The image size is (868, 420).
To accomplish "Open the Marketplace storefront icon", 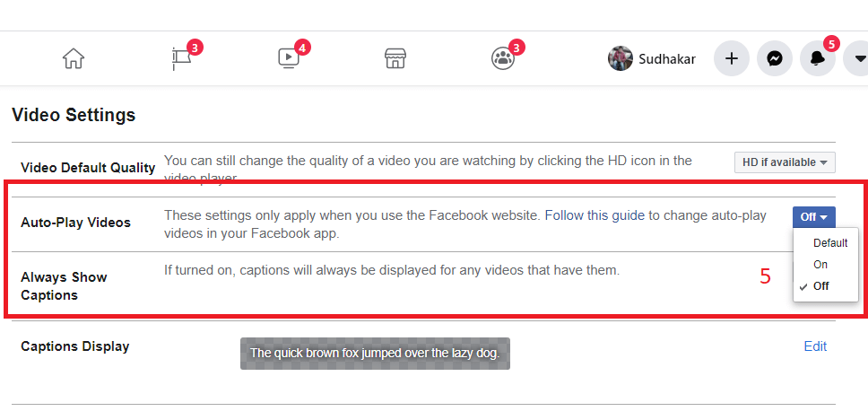I will coord(395,58).
